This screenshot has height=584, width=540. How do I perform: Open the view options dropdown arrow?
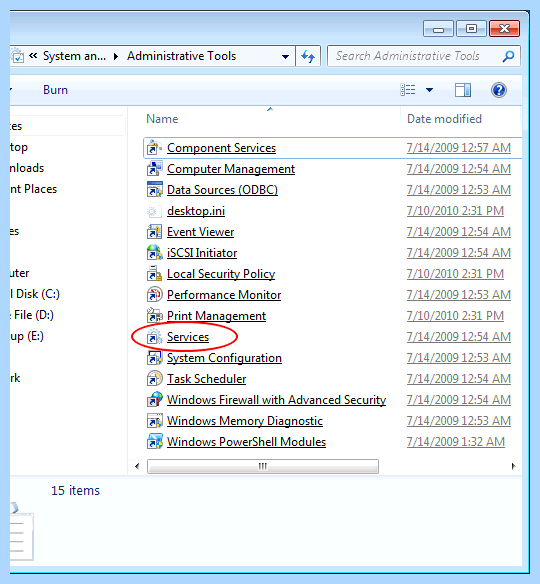pyautogui.click(x=429, y=90)
